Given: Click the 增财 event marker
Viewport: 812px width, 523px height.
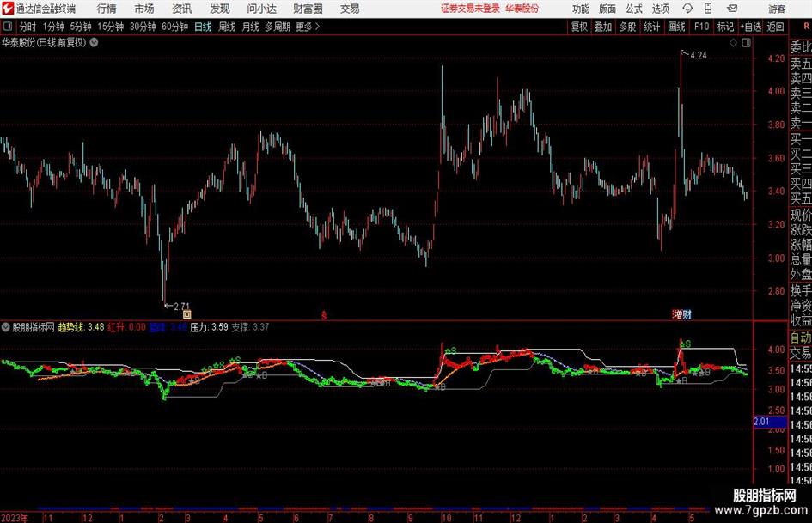Looking at the screenshot, I should pyautogui.click(x=682, y=314).
